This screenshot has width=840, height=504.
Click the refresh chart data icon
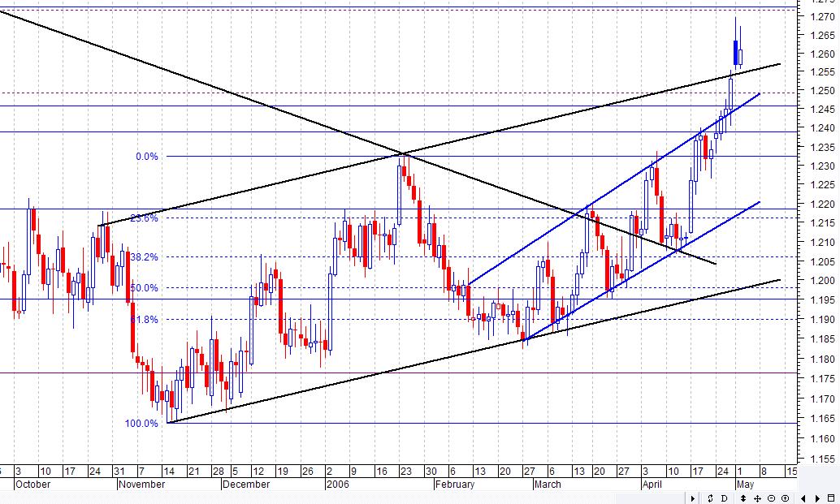pyautogui.click(x=710, y=497)
